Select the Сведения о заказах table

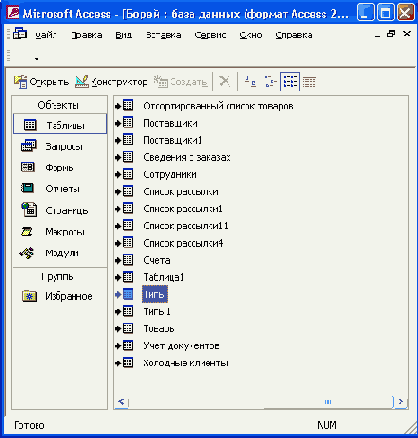[187, 157]
